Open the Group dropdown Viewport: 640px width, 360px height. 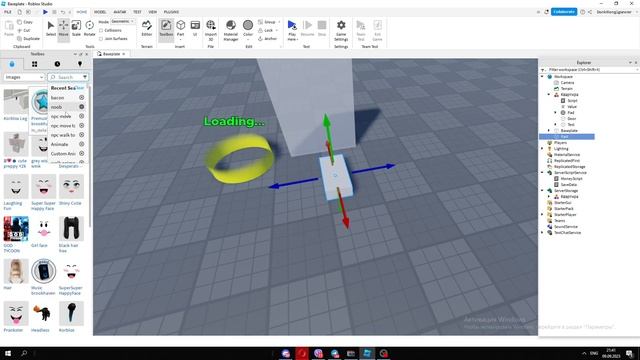269,22
